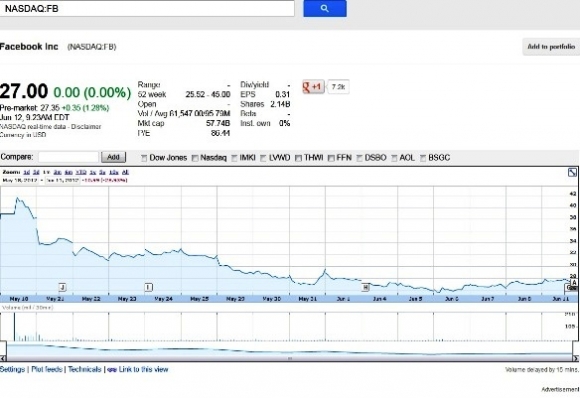Select the 1d zoom range
580x398 pixels.
pos(26,172)
